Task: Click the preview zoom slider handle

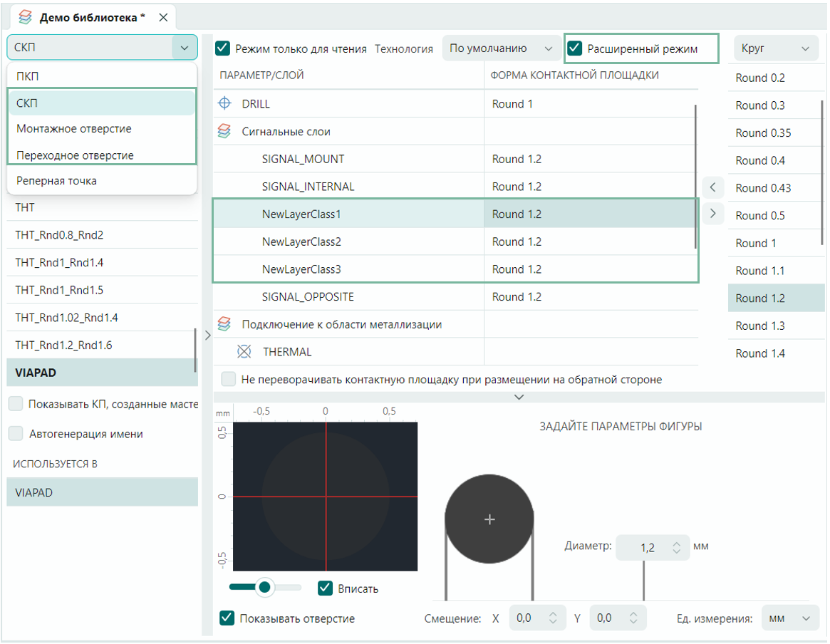Action: [265, 587]
